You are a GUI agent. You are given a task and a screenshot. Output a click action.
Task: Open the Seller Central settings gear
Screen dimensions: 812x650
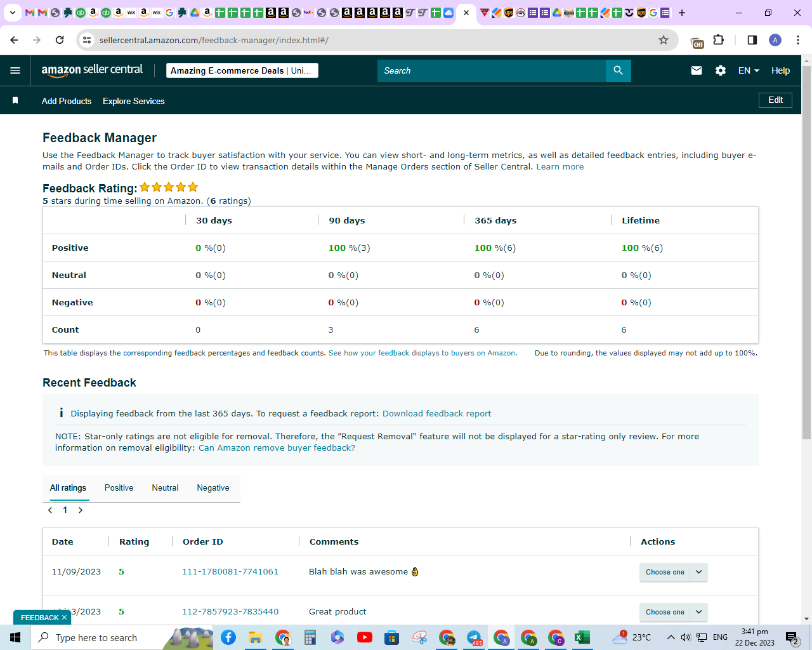721,70
